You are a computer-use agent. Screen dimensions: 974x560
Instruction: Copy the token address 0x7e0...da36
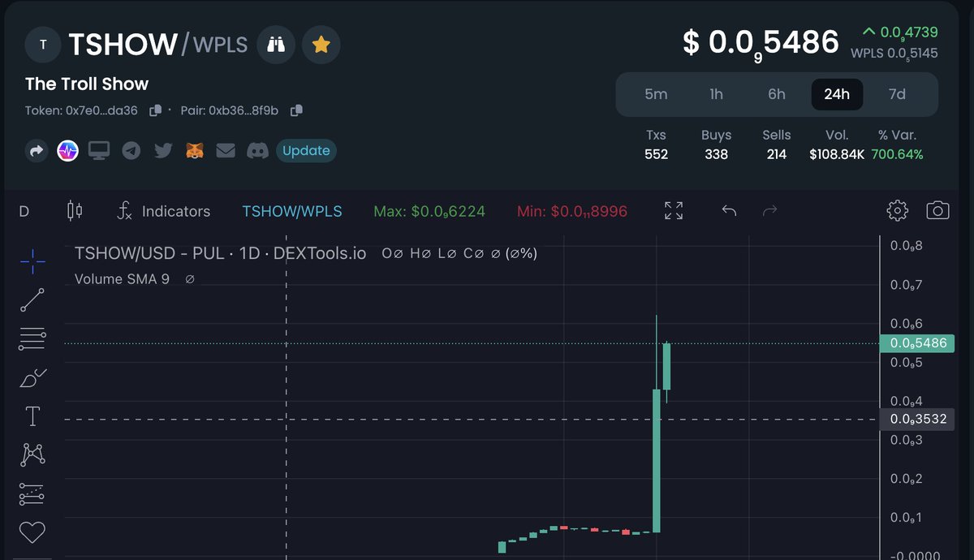point(156,110)
